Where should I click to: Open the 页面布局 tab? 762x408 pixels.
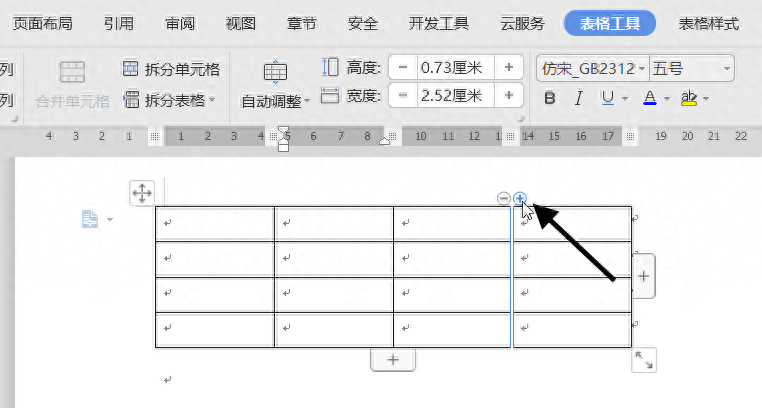[42, 23]
